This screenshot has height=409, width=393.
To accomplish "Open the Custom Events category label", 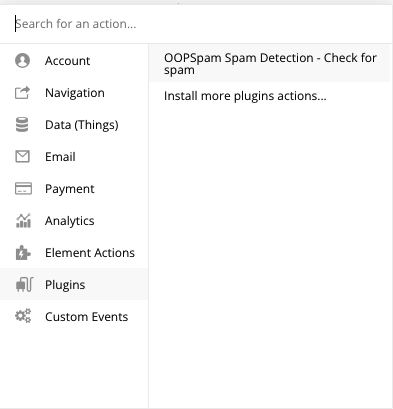I will click(x=86, y=317).
